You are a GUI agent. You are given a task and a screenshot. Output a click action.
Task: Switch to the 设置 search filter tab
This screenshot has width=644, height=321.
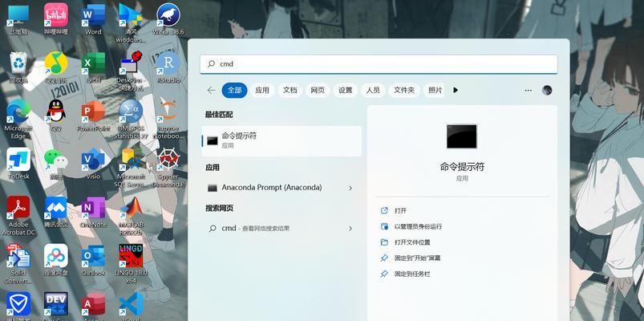(x=346, y=90)
